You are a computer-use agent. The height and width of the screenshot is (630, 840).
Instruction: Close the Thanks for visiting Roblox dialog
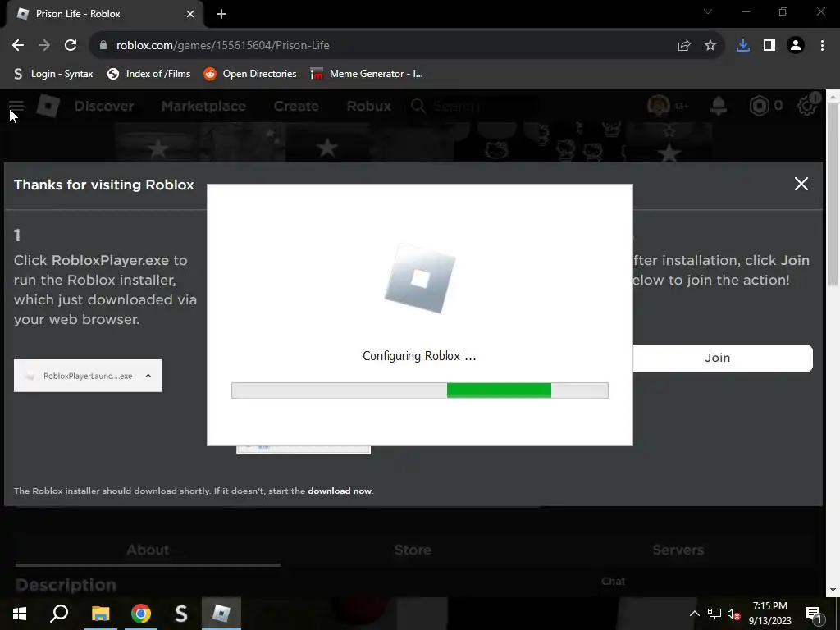801,184
